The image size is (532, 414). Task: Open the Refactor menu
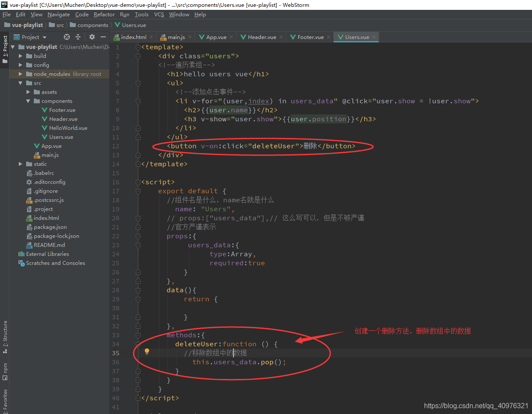104,15
